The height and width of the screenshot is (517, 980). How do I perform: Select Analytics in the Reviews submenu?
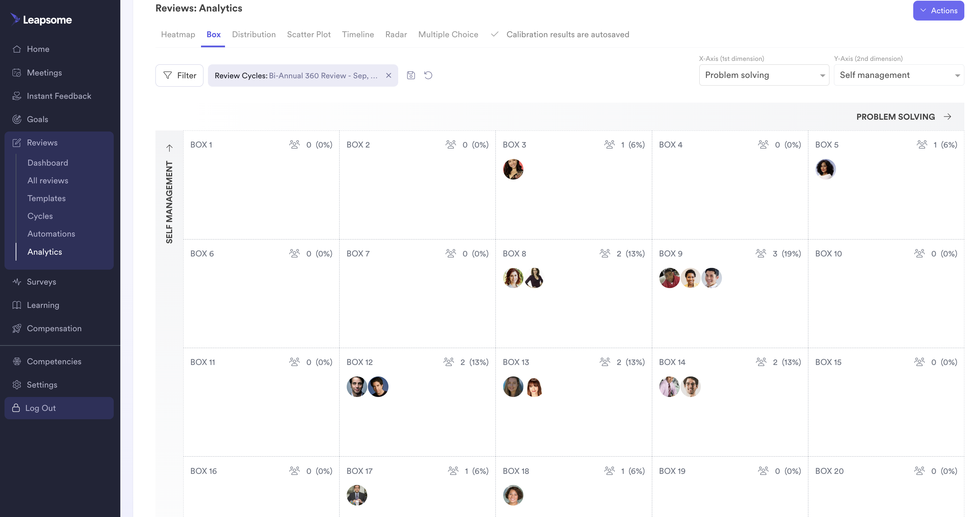click(x=45, y=252)
